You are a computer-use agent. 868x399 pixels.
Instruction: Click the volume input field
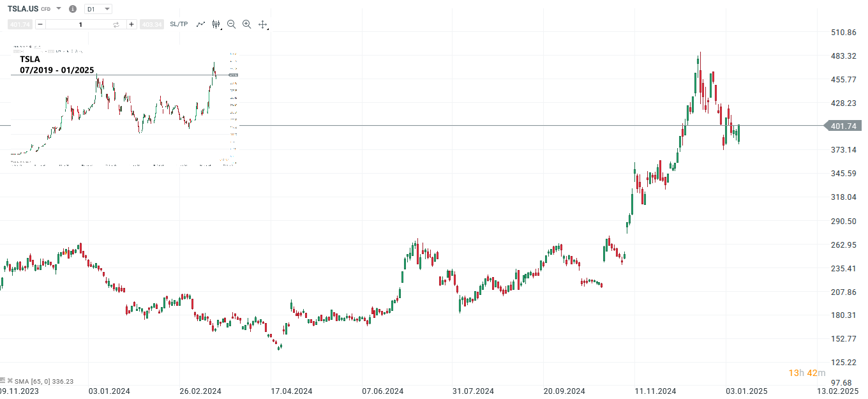(80, 24)
